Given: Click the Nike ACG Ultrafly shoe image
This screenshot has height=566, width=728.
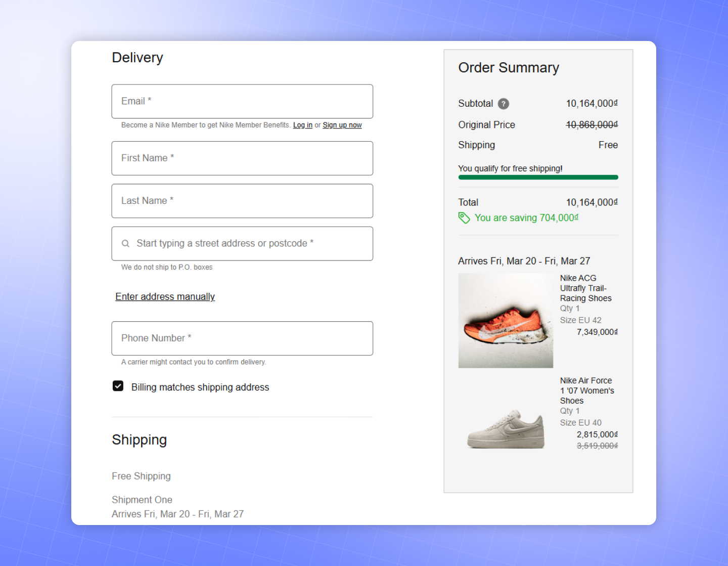Looking at the screenshot, I should click(506, 320).
